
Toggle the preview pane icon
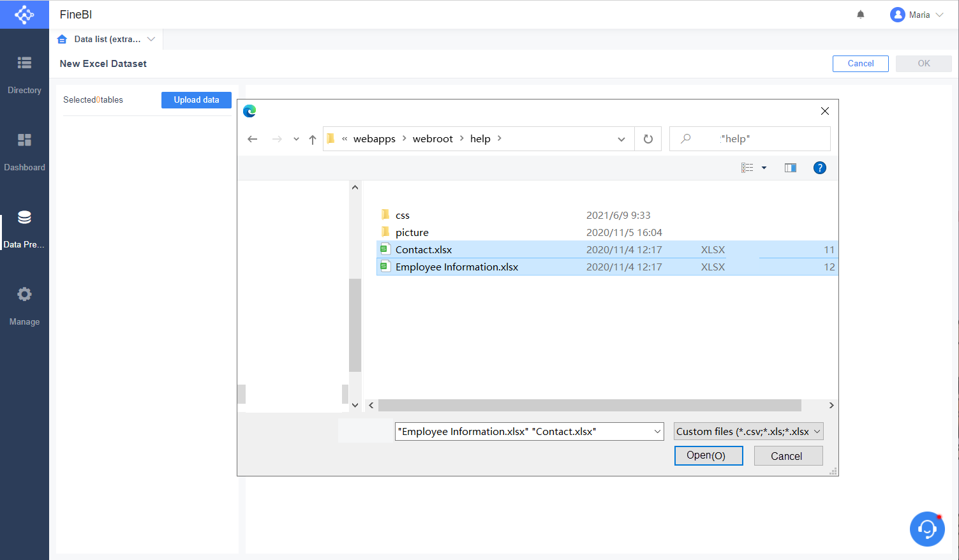click(x=791, y=168)
